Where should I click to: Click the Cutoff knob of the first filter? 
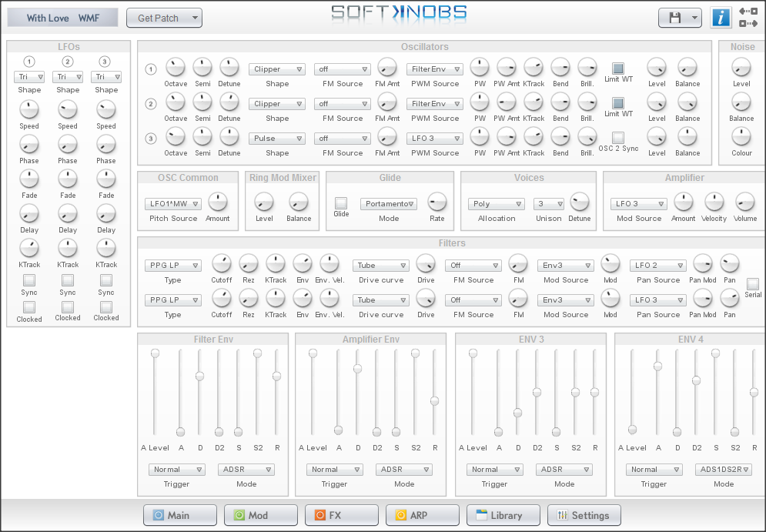point(222,265)
